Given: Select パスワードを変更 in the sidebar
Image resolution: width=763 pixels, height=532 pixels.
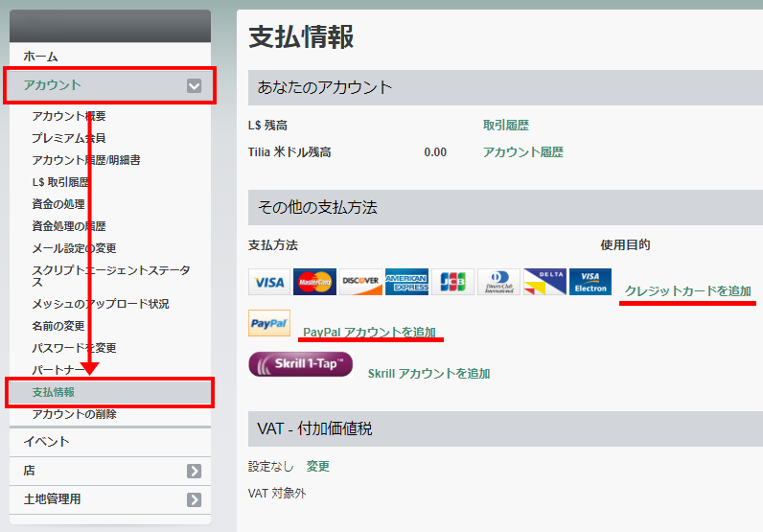Looking at the screenshot, I should [x=74, y=348].
